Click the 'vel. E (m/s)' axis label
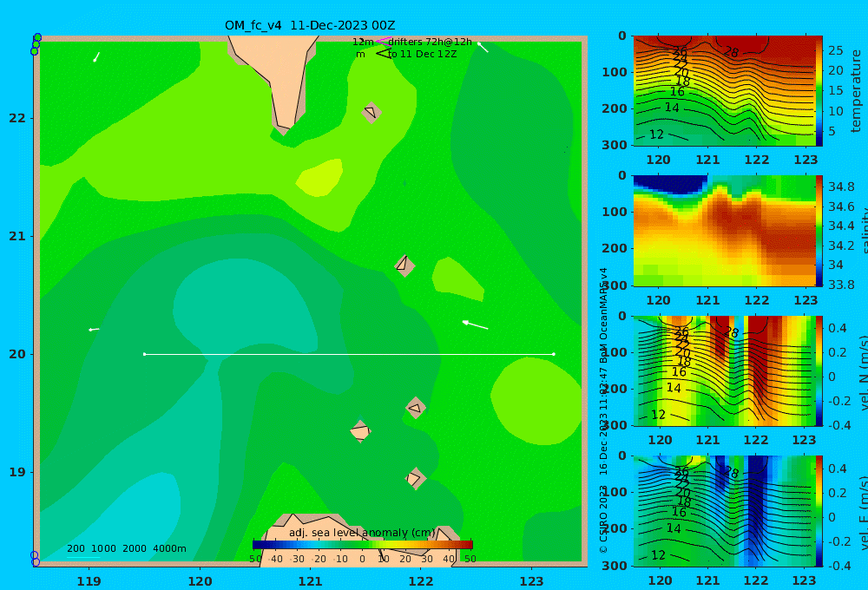 point(864,512)
